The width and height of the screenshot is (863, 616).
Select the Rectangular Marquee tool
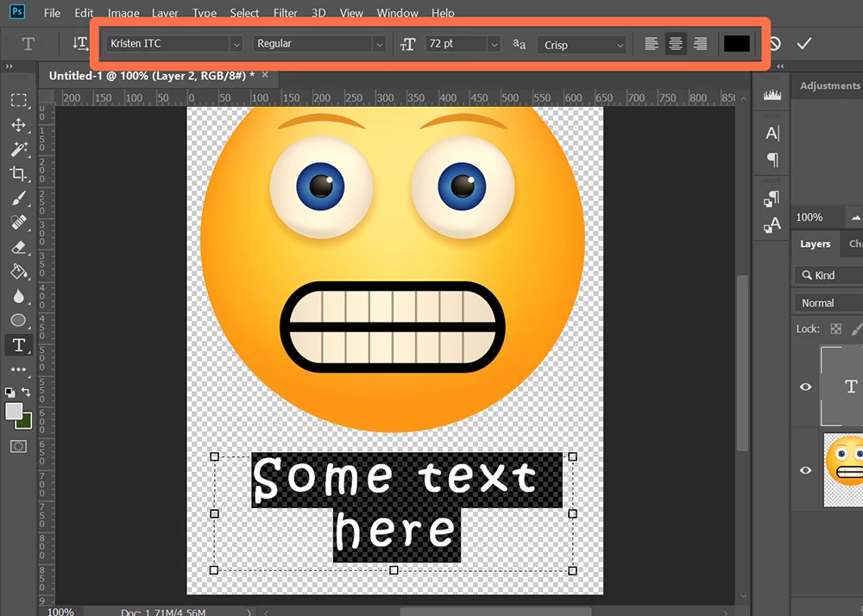18,99
